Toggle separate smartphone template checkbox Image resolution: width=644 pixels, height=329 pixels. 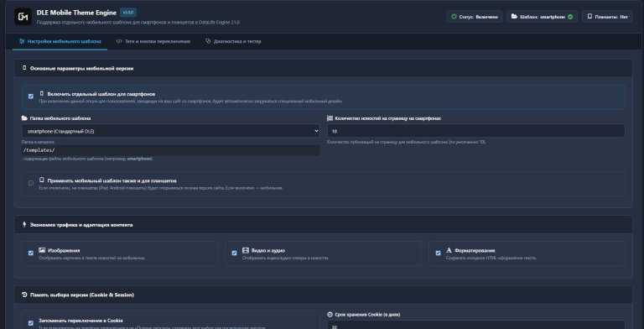31,97
